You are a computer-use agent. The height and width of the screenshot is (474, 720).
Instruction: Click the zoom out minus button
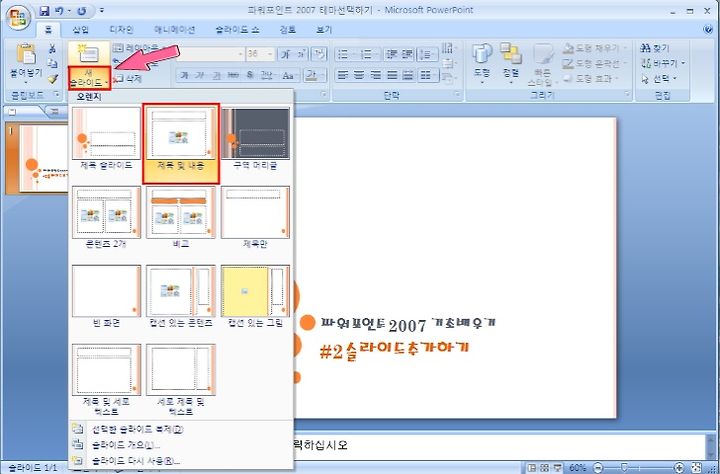(x=598, y=468)
